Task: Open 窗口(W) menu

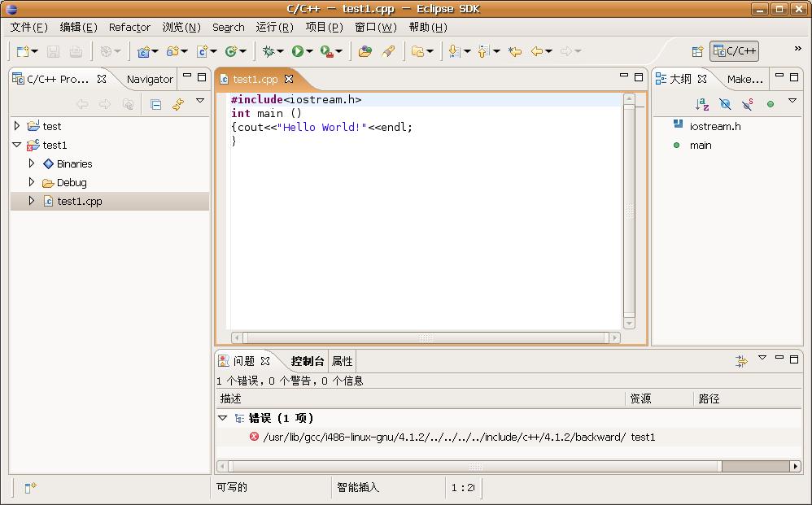Action: point(376,28)
